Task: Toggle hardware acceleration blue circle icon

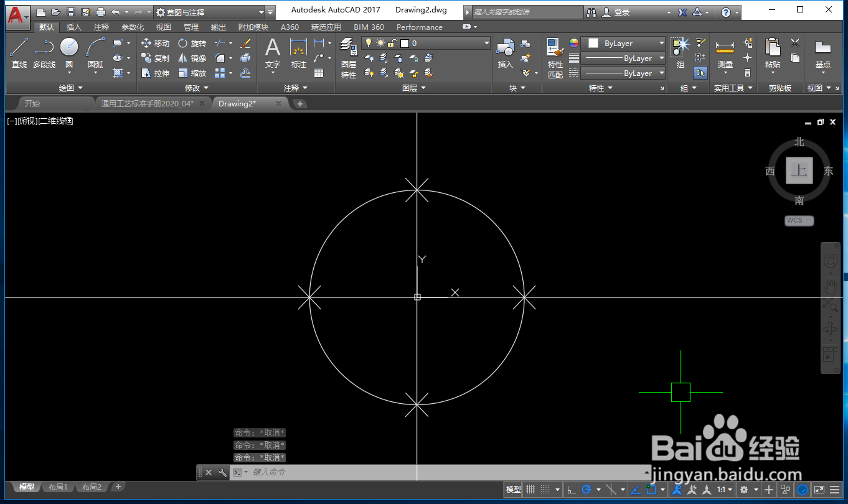Action: (803, 490)
